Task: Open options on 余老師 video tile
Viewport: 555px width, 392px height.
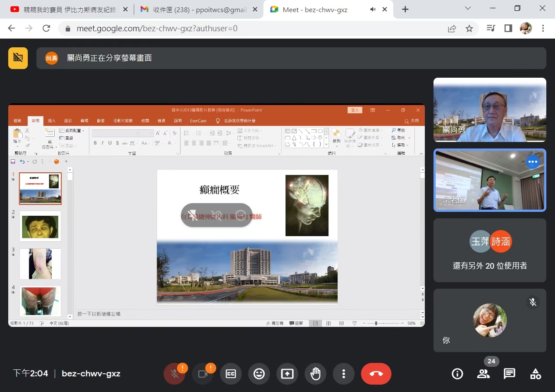Action: (532, 162)
